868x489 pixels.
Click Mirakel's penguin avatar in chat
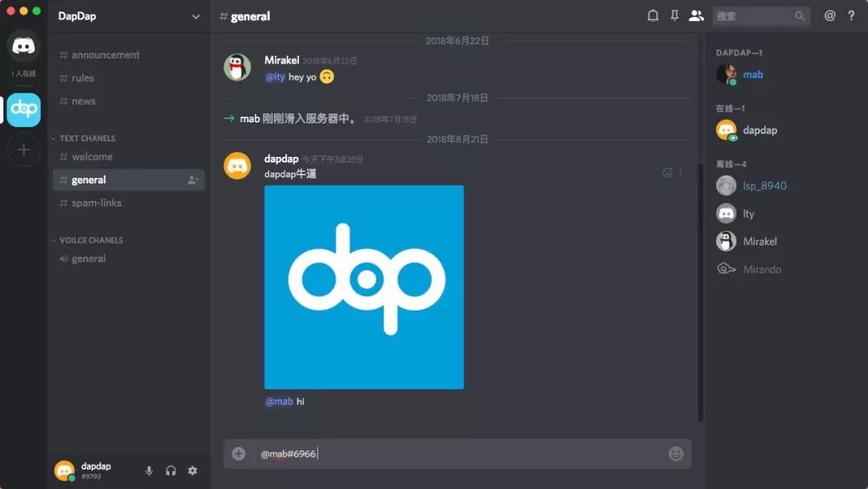pyautogui.click(x=237, y=67)
